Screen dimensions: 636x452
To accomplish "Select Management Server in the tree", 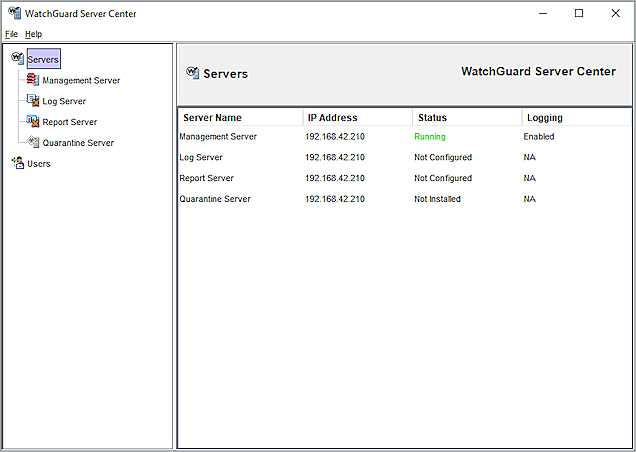I will (x=81, y=80).
